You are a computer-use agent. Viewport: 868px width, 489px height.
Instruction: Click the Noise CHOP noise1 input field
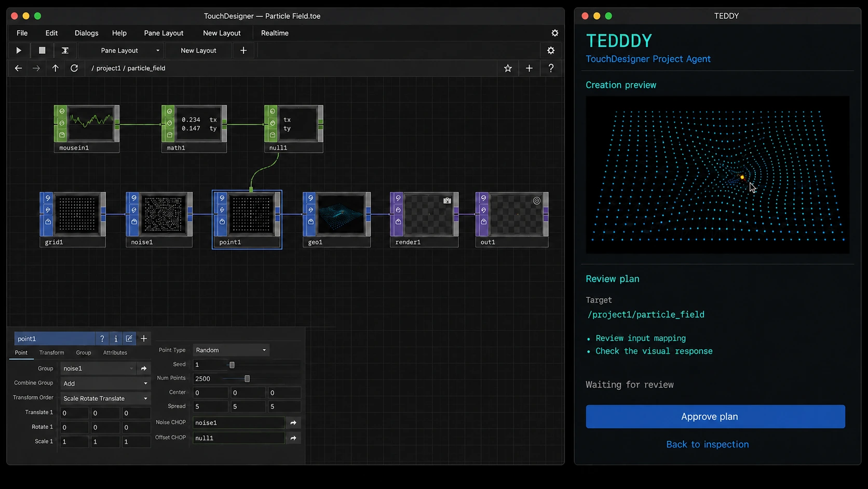pos(238,422)
